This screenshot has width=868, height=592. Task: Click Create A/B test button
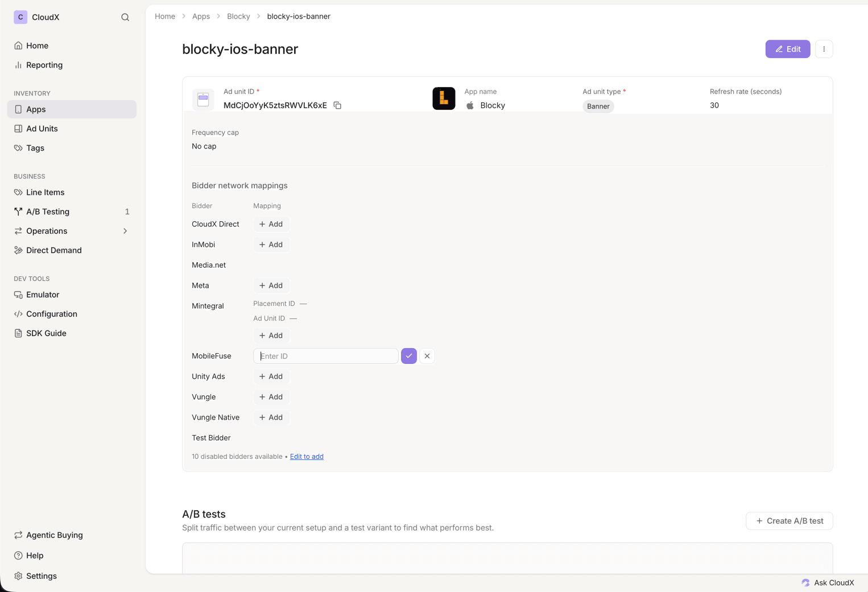tap(789, 521)
